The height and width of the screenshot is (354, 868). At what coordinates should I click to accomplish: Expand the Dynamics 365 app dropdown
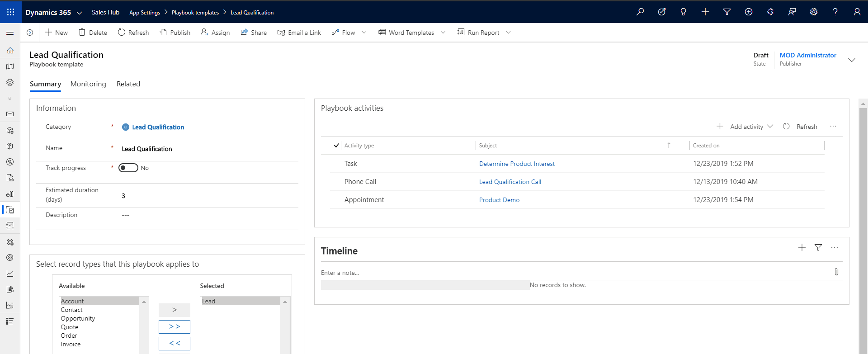(79, 13)
